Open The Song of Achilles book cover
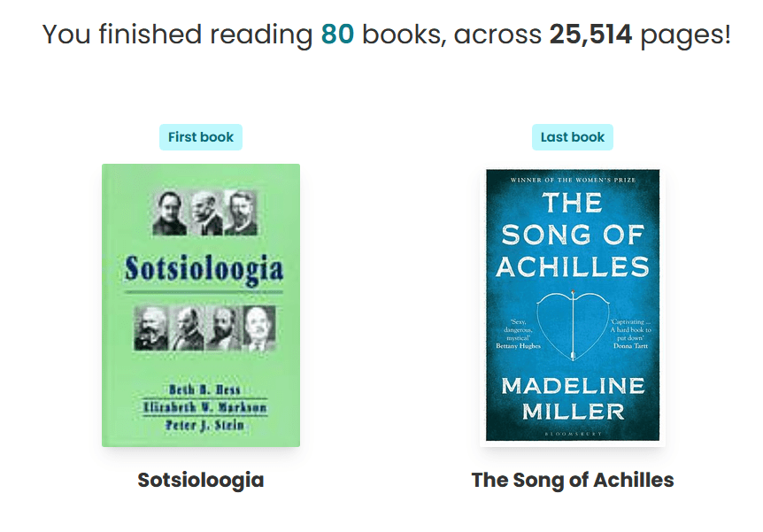Screen dimensions: 763x532 pyautogui.click(x=573, y=305)
